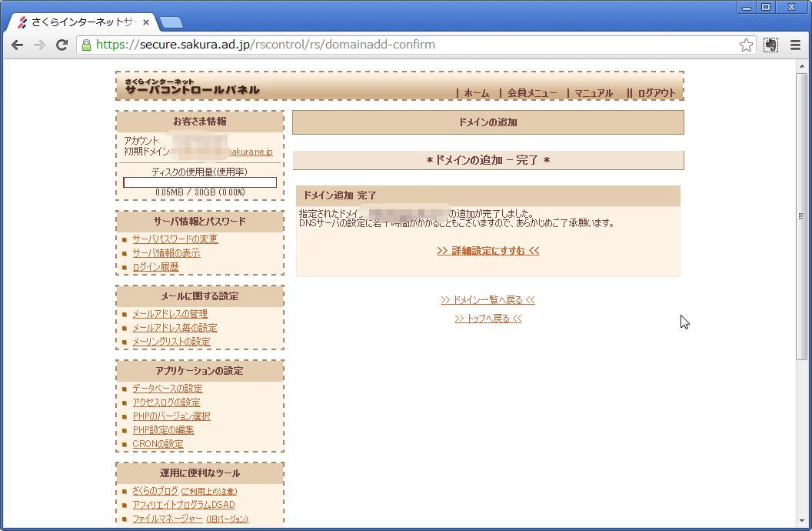Screen dimensions: 812x531
Task: Open the 旧バージョン file manager link
Action: click(x=227, y=519)
